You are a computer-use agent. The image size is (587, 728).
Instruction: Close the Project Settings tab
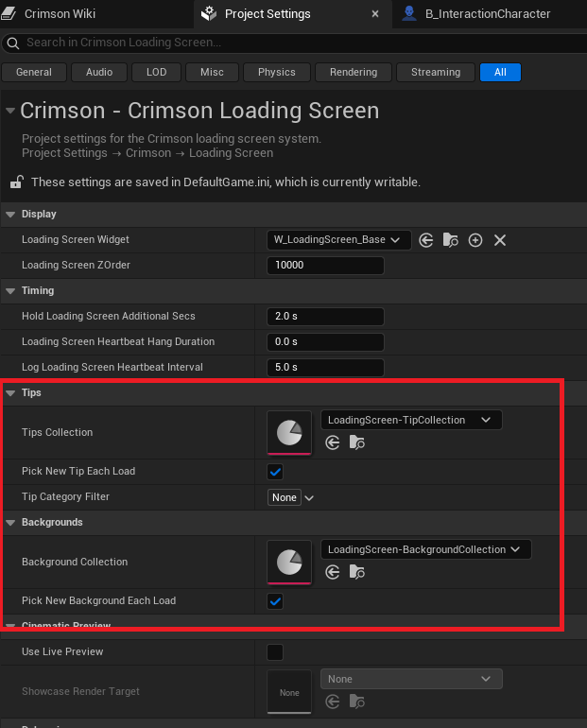click(375, 14)
